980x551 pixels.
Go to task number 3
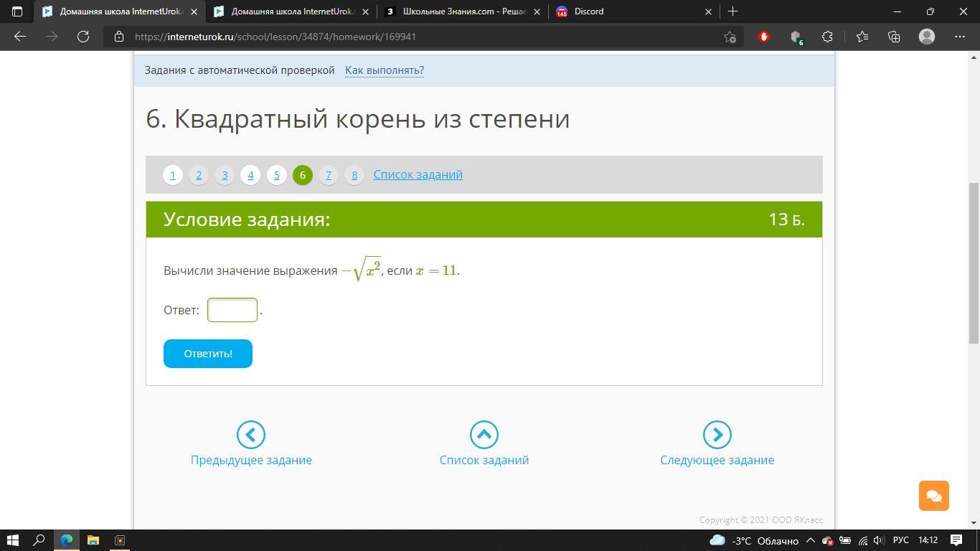pyautogui.click(x=225, y=175)
